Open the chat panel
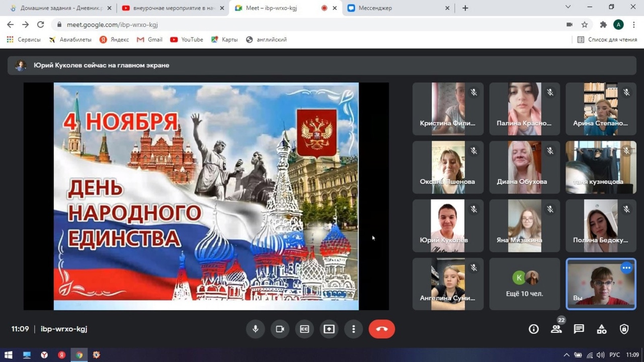Image resolution: width=644 pixels, height=362 pixels. click(579, 329)
